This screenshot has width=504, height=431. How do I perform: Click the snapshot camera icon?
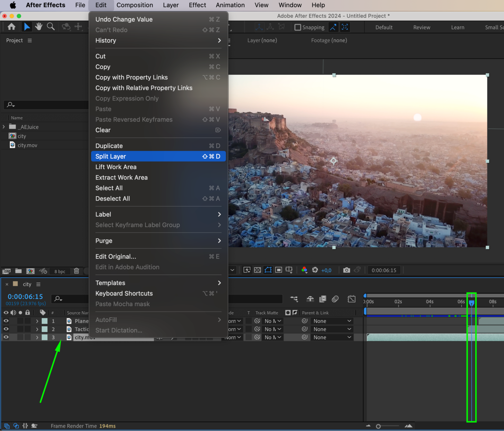[346, 270]
